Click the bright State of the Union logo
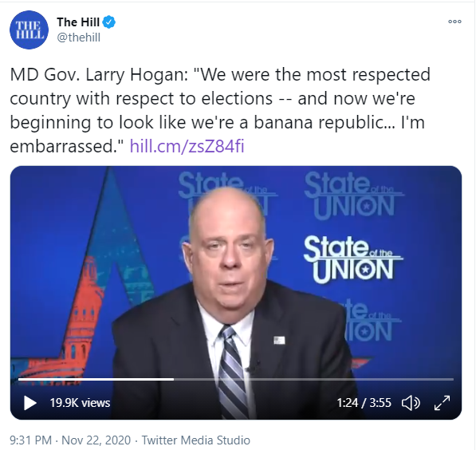This screenshot has height=450, width=476. pos(352,259)
